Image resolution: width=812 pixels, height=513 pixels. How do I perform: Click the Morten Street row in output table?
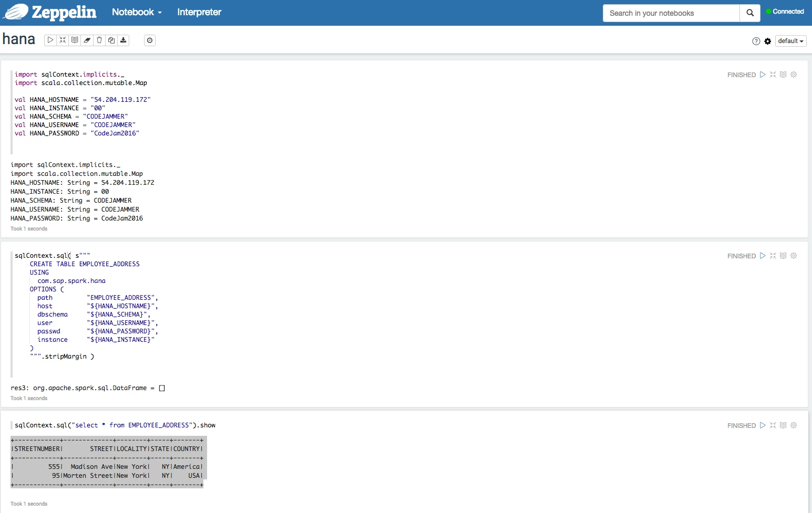click(107, 476)
